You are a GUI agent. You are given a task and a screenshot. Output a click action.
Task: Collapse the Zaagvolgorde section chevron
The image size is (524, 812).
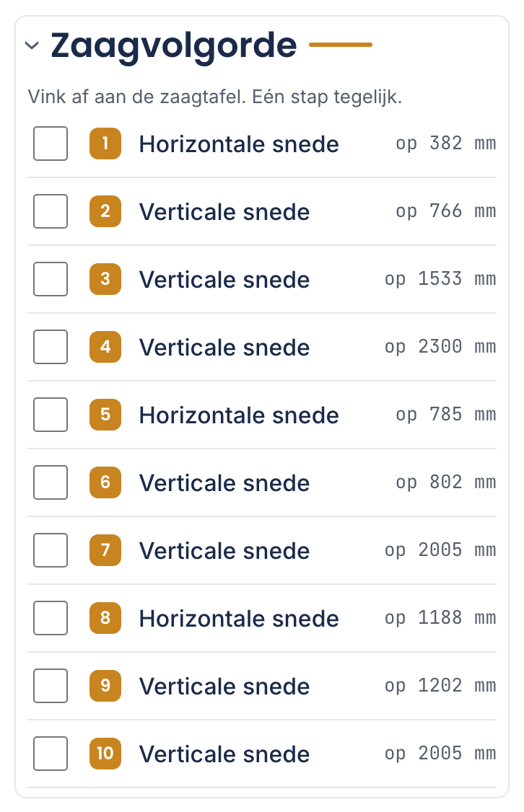coord(32,45)
